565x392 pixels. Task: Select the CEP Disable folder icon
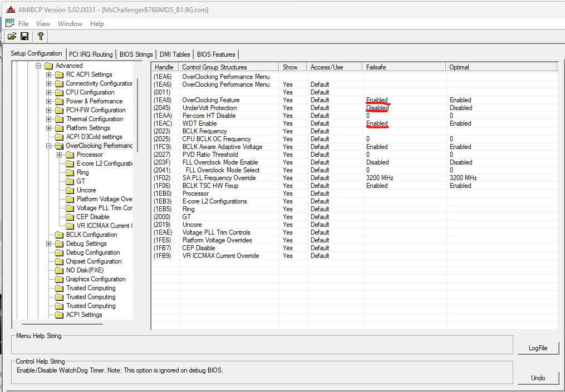click(70, 217)
